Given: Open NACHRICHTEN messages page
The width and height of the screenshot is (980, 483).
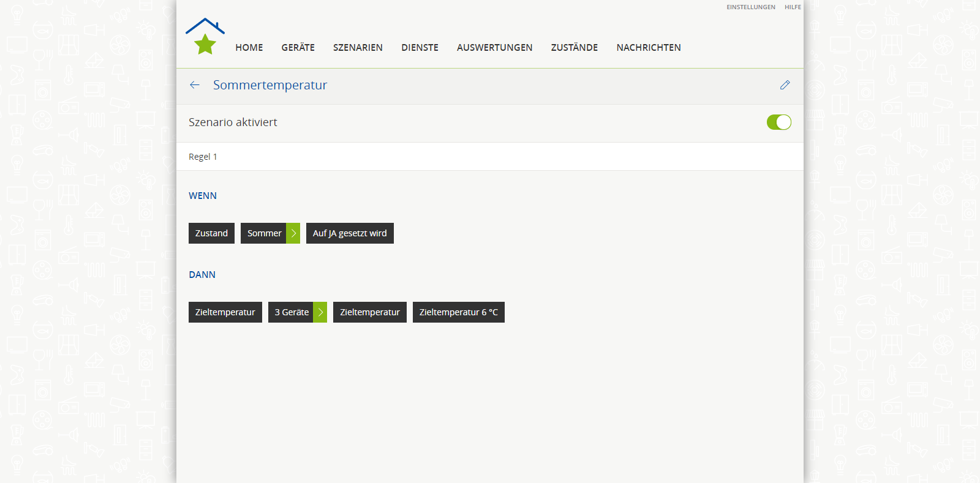Looking at the screenshot, I should coord(648,48).
